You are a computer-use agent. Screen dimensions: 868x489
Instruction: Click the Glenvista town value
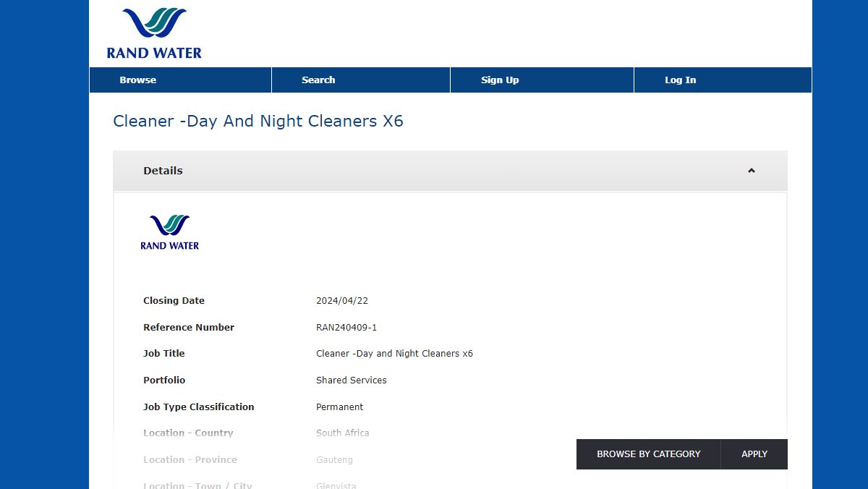coord(336,485)
